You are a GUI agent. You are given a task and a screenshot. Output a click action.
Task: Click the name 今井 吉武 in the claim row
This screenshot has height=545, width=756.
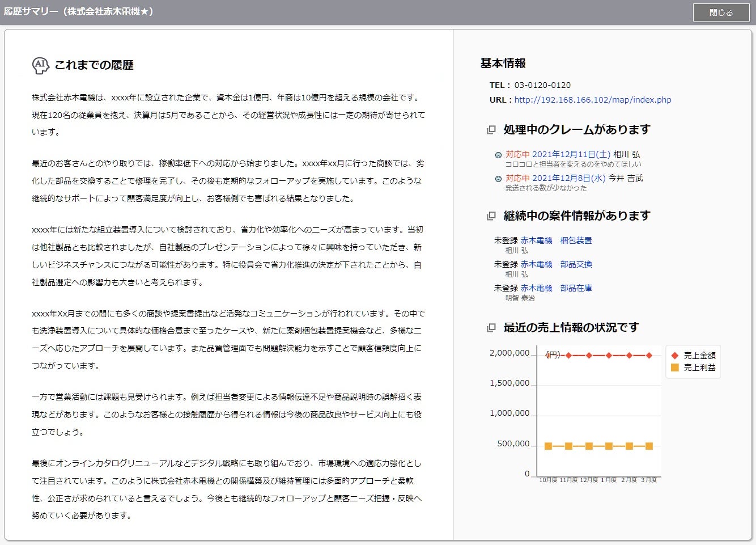click(626, 178)
